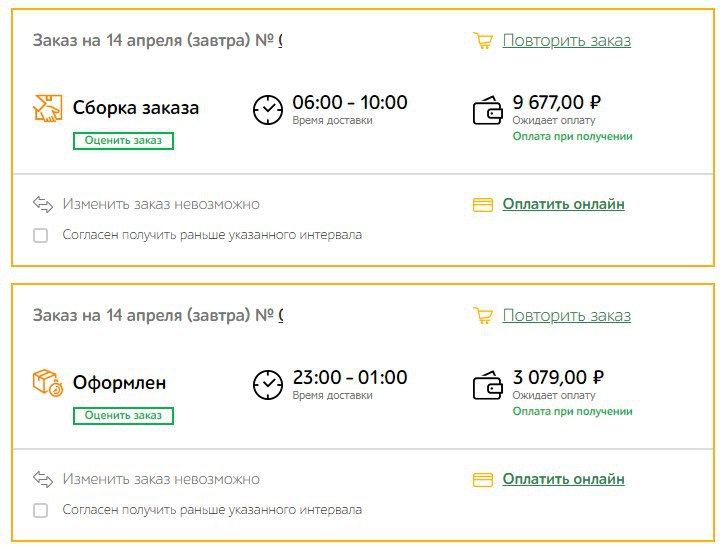Click Оценить заказ under Оформлен
Screen dimensions: 724x551
(x=123, y=416)
